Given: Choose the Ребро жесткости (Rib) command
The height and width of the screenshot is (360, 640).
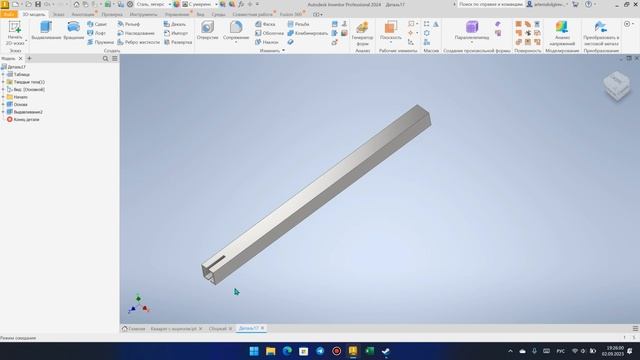Looking at the screenshot, I should pos(138,42).
